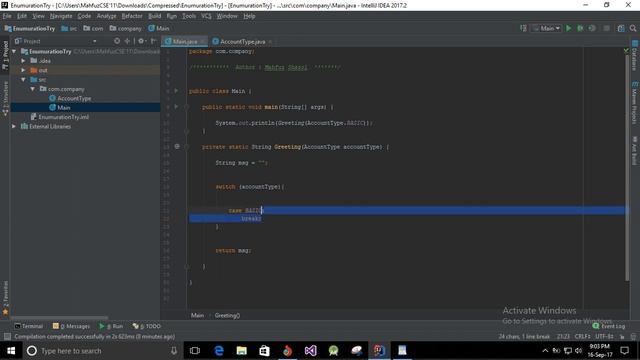Viewport: 640px width, 360px height.
Task: Hide the Project panel using the hide icon
Action: point(153,41)
